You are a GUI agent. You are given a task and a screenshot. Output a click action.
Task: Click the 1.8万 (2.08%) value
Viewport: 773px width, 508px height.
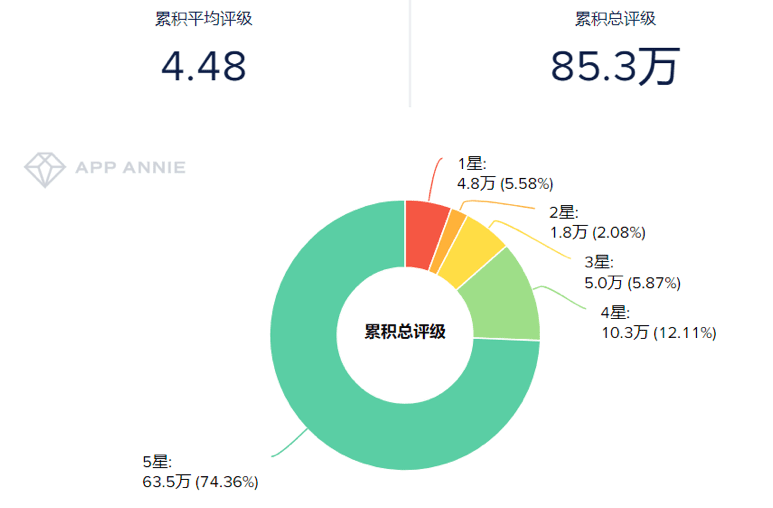(x=597, y=232)
